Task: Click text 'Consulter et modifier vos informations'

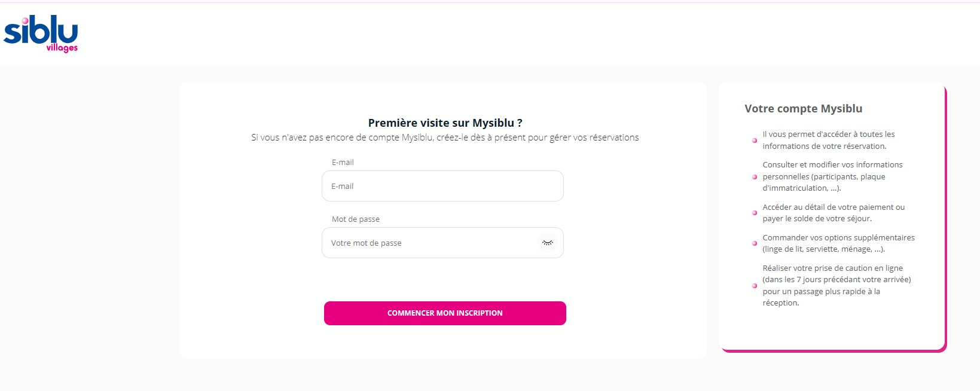Action: click(832, 164)
